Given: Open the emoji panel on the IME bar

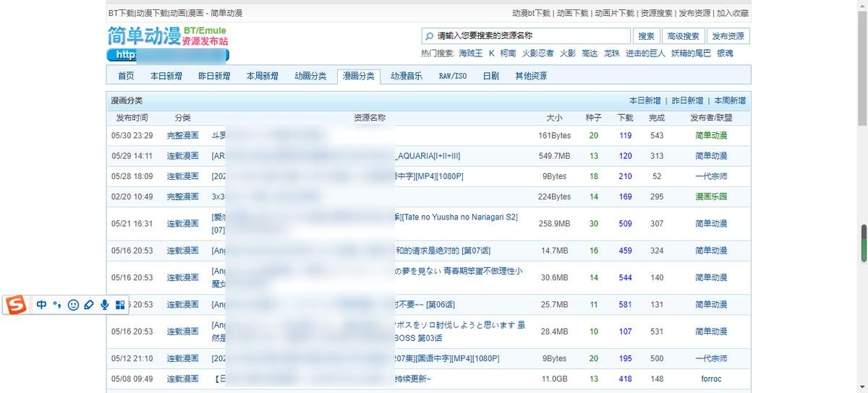Looking at the screenshot, I should (73, 306).
